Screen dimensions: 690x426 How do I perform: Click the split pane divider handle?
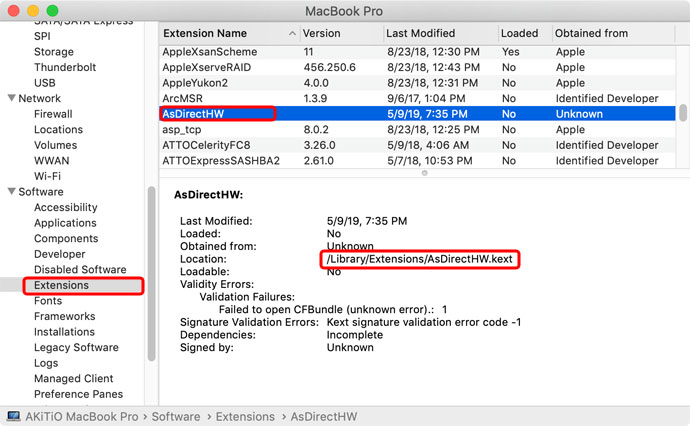coord(424,172)
